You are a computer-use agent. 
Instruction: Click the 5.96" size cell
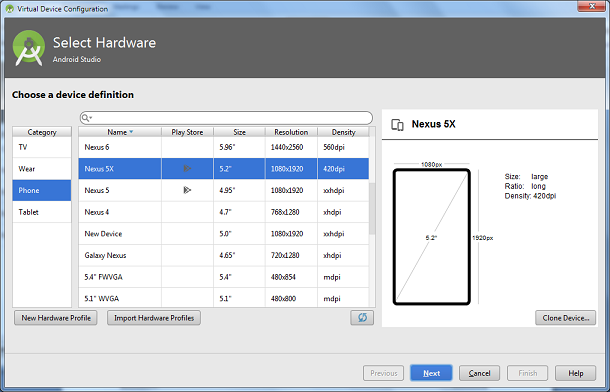[239, 147]
